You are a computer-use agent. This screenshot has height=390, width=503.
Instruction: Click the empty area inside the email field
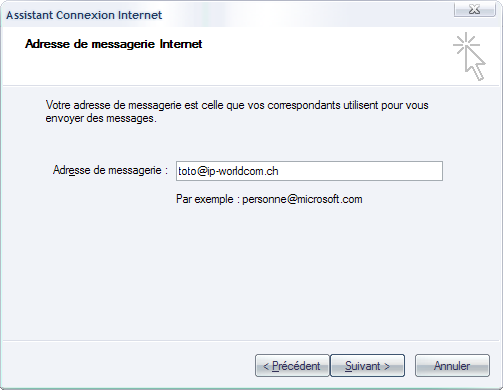click(x=360, y=171)
